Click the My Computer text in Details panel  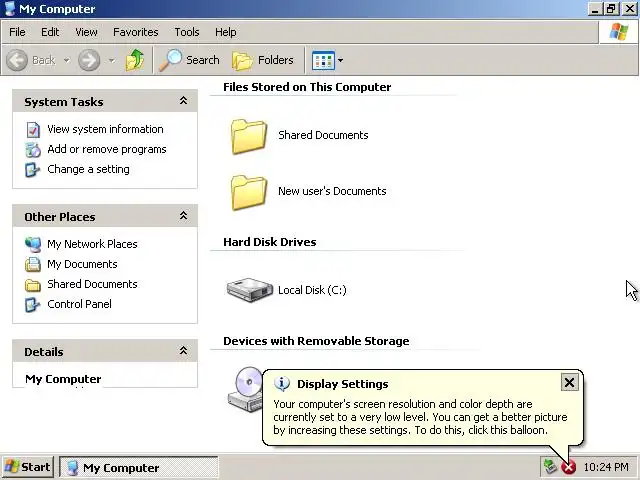click(63, 379)
